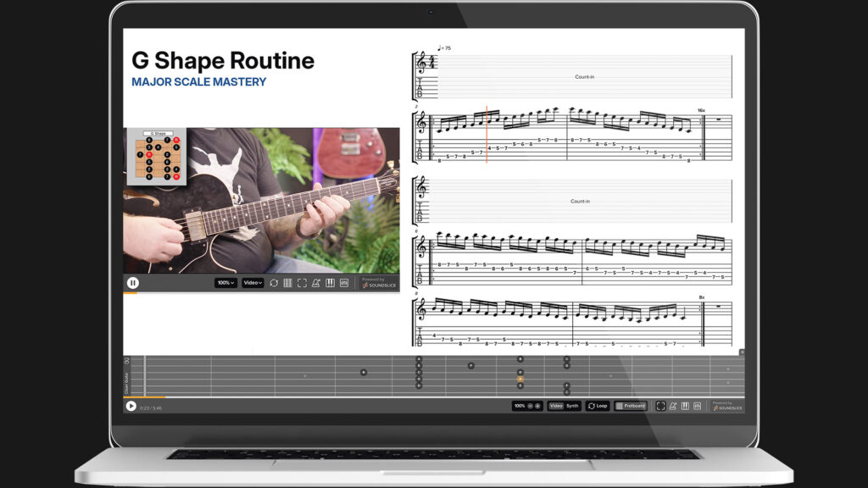Screen dimensions: 868x488
Task: Expand the Video source dropdown
Action: tap(253, 283)
